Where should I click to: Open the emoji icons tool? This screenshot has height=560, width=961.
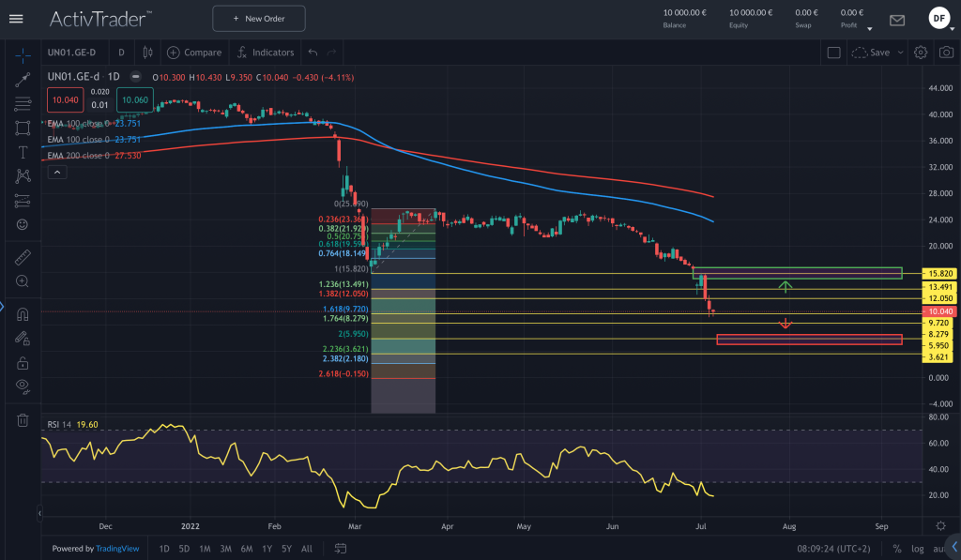(x=23, y=224)
